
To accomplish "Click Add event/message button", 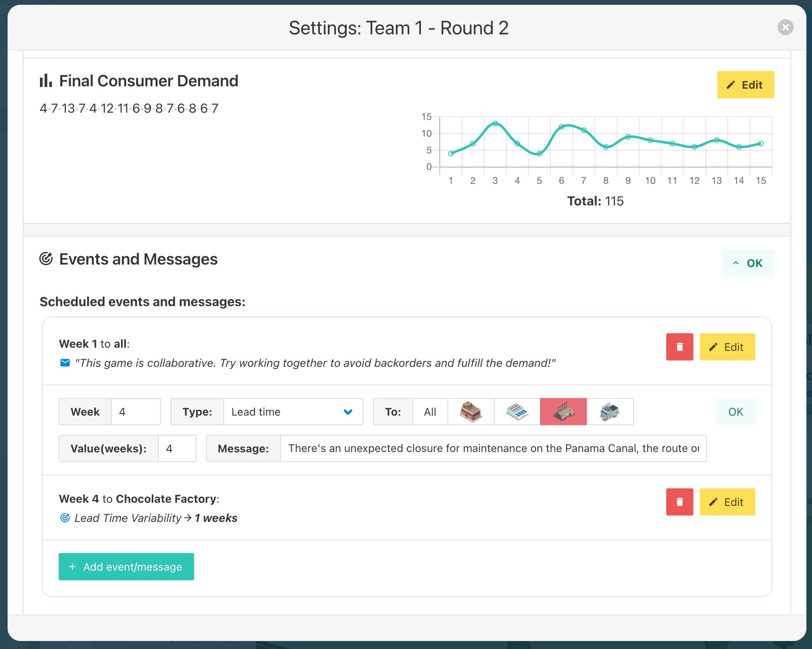I will point(126,566).
